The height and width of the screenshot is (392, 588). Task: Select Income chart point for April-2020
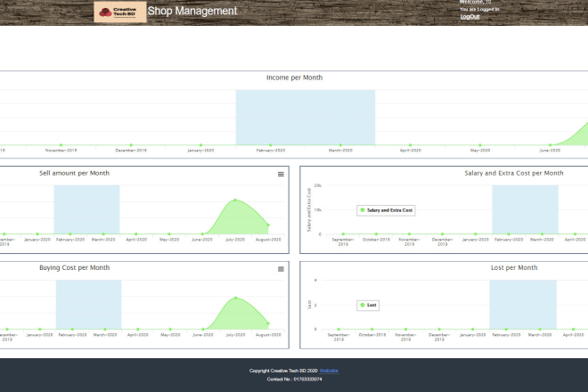coord(410,145)
